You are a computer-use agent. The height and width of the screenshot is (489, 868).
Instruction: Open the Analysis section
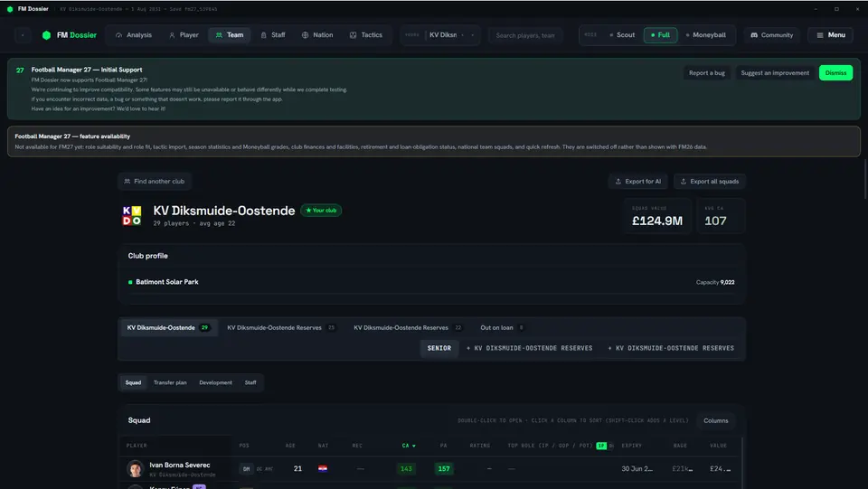click(134, 35)
